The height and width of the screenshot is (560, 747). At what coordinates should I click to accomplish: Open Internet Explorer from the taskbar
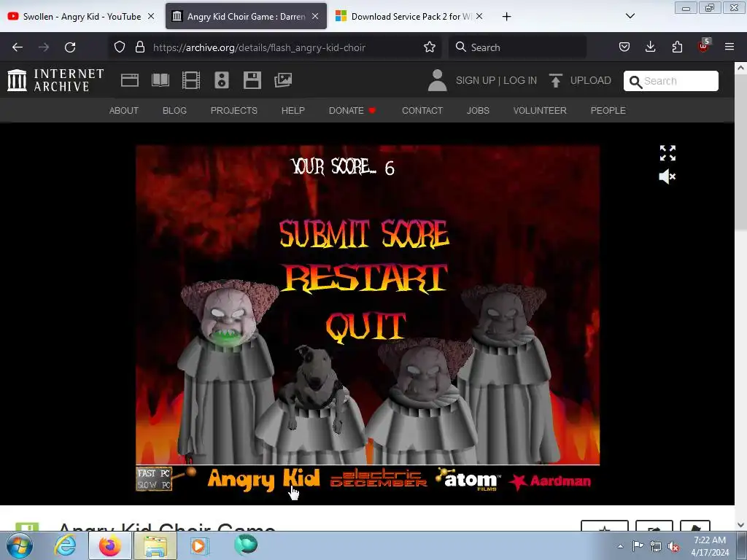(x=65, y=545)
